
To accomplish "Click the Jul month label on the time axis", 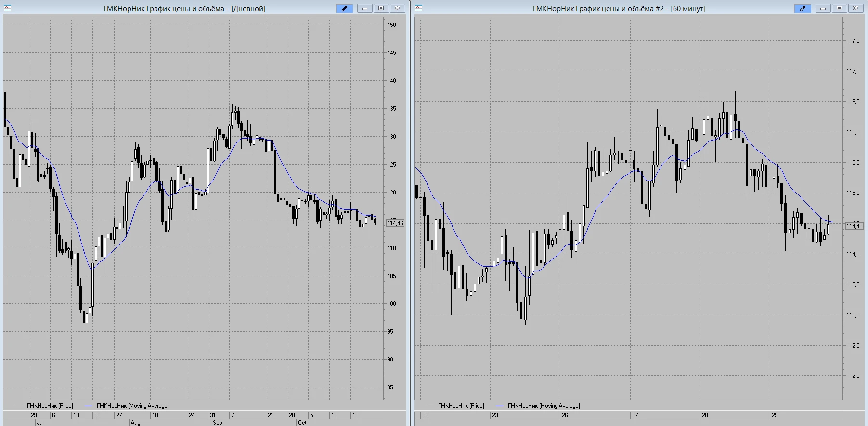I will (40, 423).
